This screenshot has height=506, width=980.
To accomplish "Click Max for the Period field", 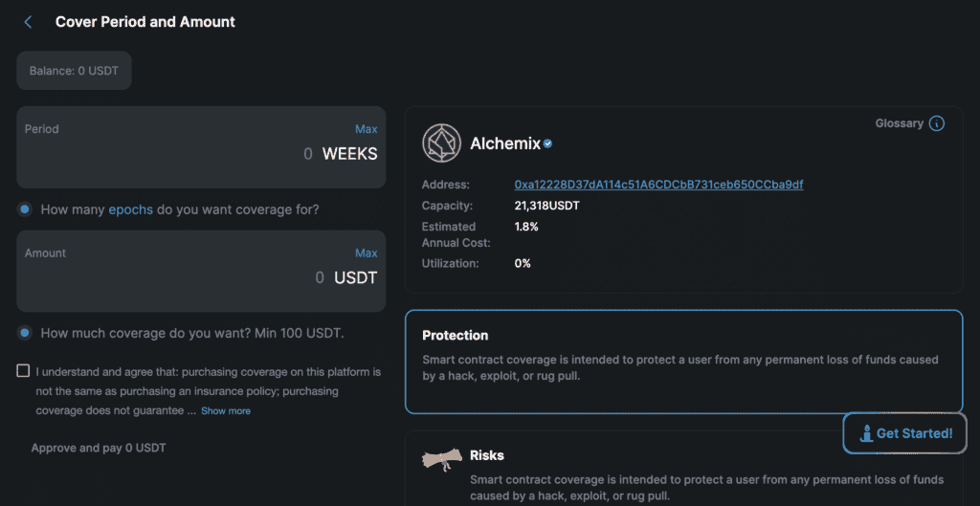I will pos(366,129).
